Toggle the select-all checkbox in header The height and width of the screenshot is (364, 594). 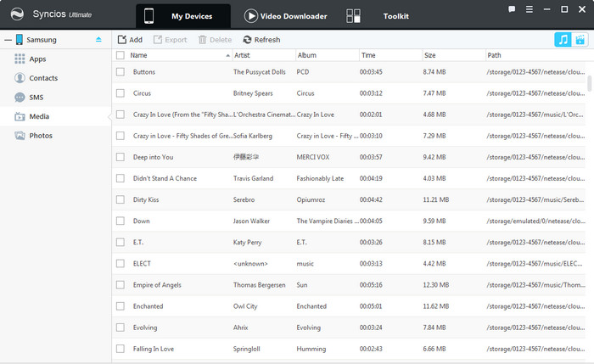120,55
